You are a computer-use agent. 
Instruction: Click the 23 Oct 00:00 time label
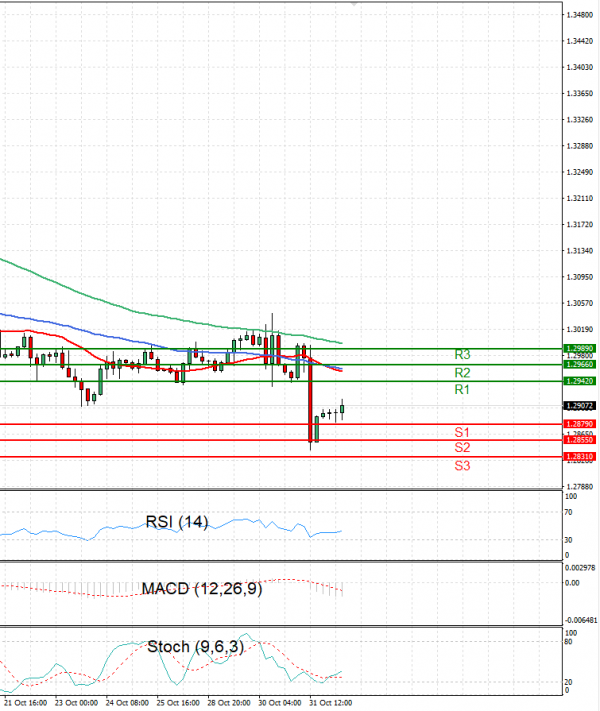coord(77,703)
